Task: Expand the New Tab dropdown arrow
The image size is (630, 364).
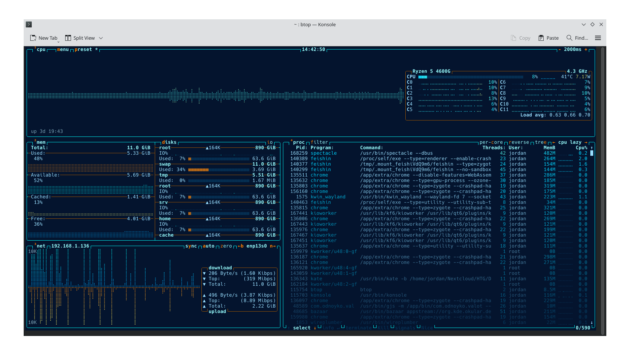Action: [x=58, y=41]
